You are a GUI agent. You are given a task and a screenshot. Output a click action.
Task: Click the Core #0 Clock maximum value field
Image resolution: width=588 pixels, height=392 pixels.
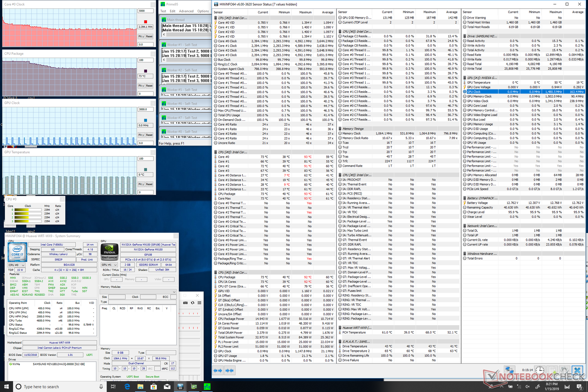(145, 11)
